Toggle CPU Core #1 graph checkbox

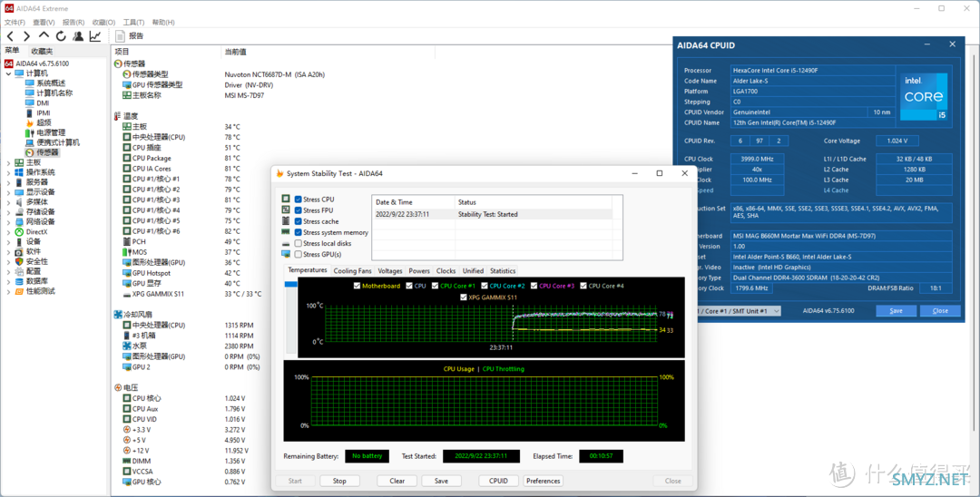[x=435, y=286]
